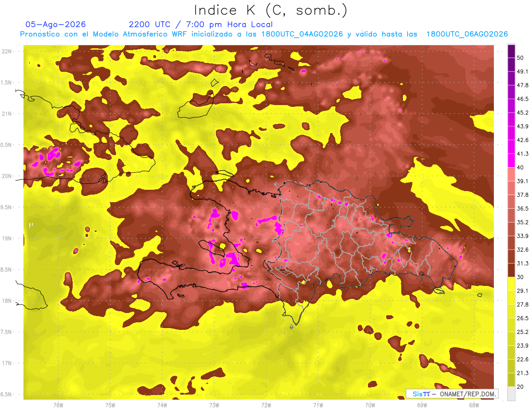Screen dimensions: 532x411
Task: Click the legend value "41.3"
Action: pyautogui.click(x=523, y=154)
